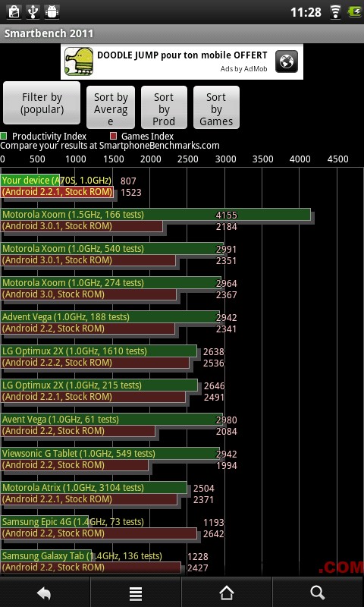Select Motorola Xoom 1.5GHz 166 tests bar
Screen dimensions: 364x607
tap(155, 215)
